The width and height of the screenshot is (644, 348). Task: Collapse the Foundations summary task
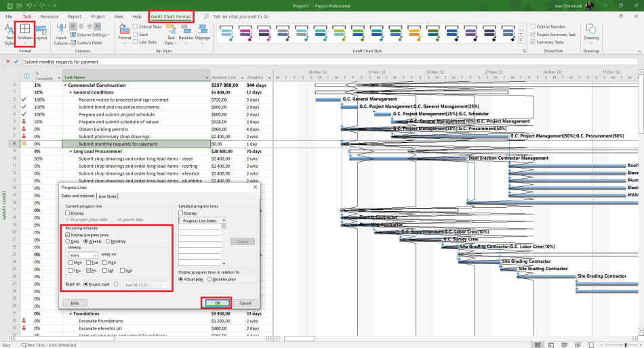(71, 313)
